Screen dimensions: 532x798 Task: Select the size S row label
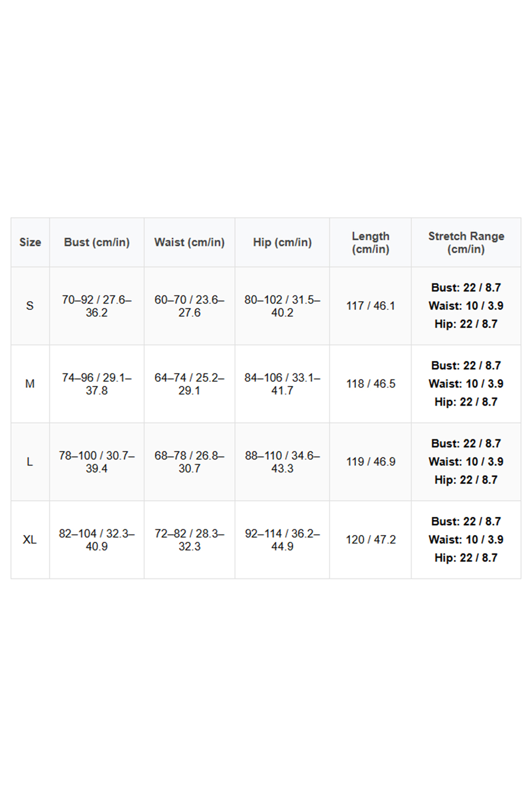coord(30,306)
